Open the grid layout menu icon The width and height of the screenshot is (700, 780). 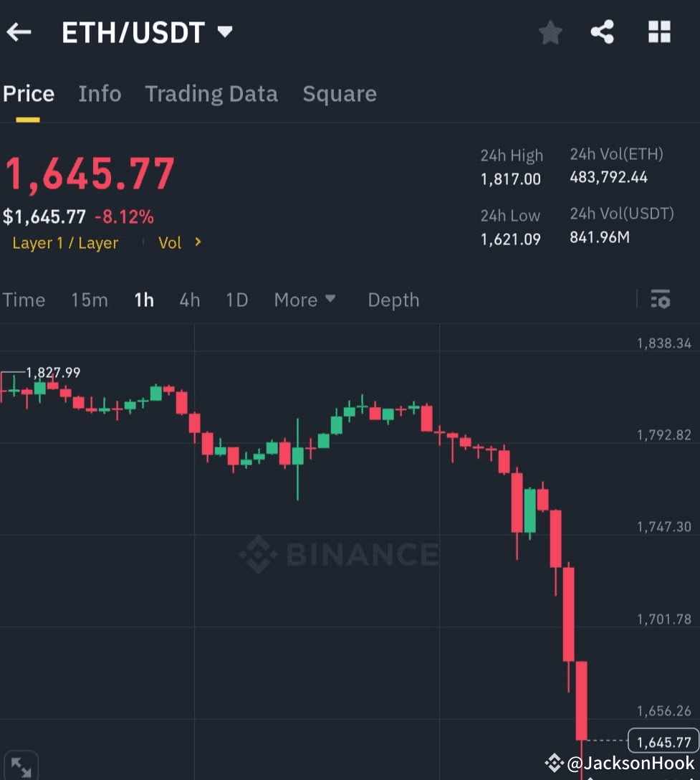(659, 32)
